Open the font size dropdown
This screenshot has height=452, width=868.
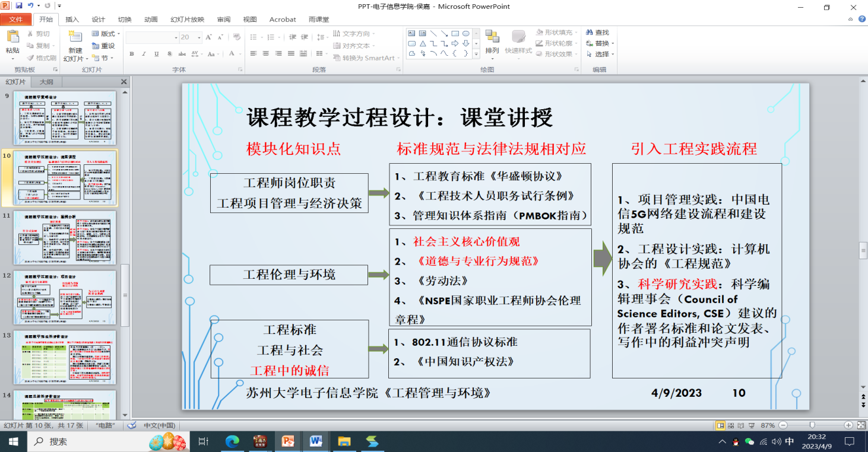point(199,37)
